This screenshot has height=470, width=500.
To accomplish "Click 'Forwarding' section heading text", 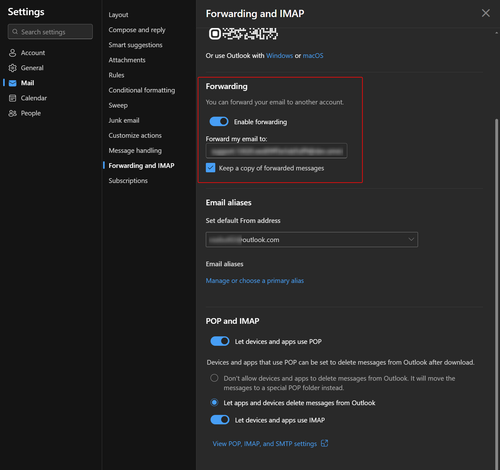I will (226, 86).
